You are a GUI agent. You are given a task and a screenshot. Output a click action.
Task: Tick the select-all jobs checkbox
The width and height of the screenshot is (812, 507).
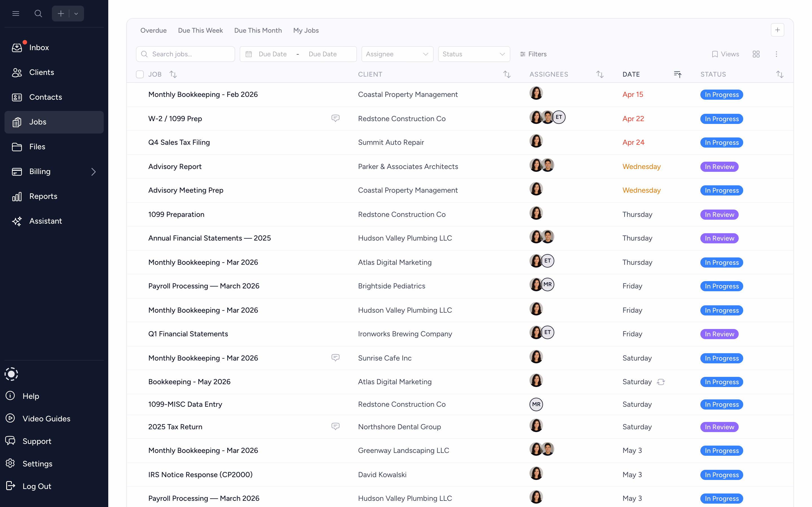[x=140, y=74]
